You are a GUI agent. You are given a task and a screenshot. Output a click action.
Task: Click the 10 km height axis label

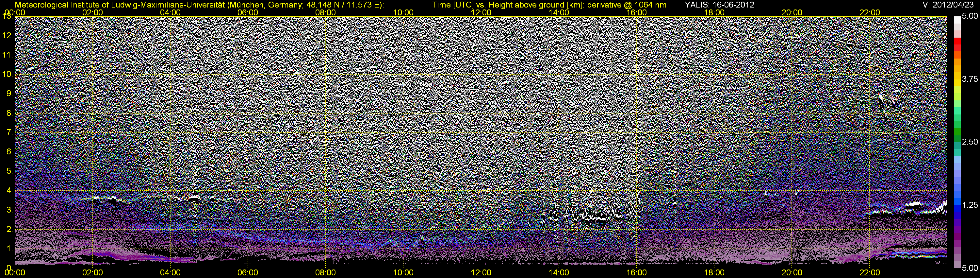[8, 74]
